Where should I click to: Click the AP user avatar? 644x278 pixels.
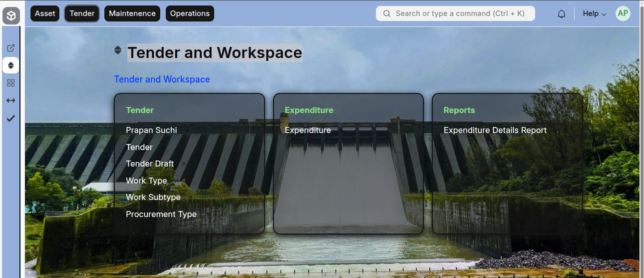[x=623, y=13]
